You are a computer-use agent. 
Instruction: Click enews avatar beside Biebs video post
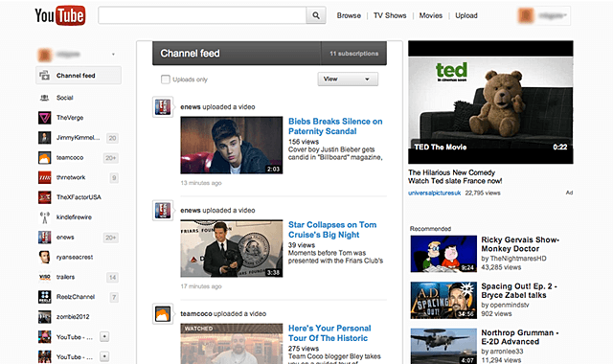(163, 107)
